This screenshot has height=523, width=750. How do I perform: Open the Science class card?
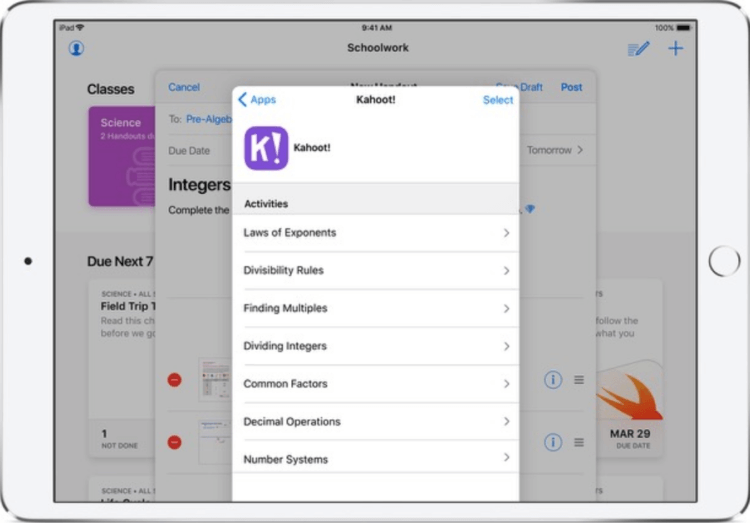122,156
